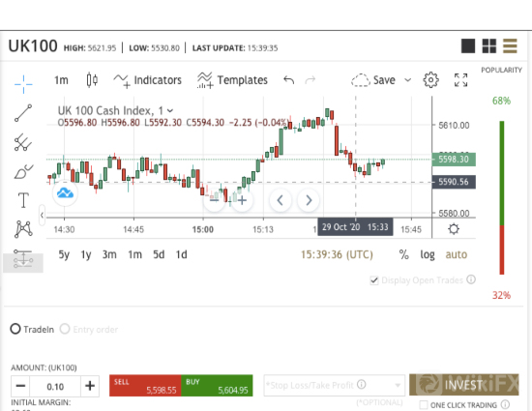Zoom in the chart

[x=242, y=200]
